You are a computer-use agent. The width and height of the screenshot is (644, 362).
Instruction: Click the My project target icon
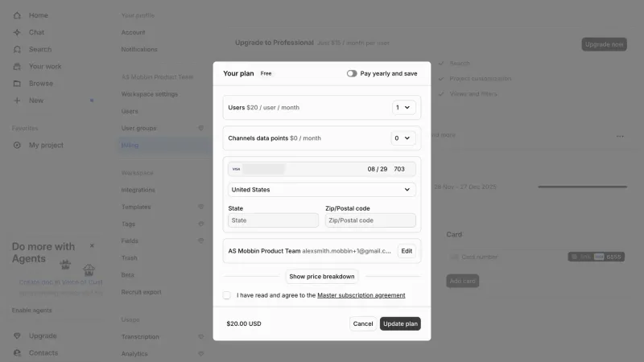[17, 146]
